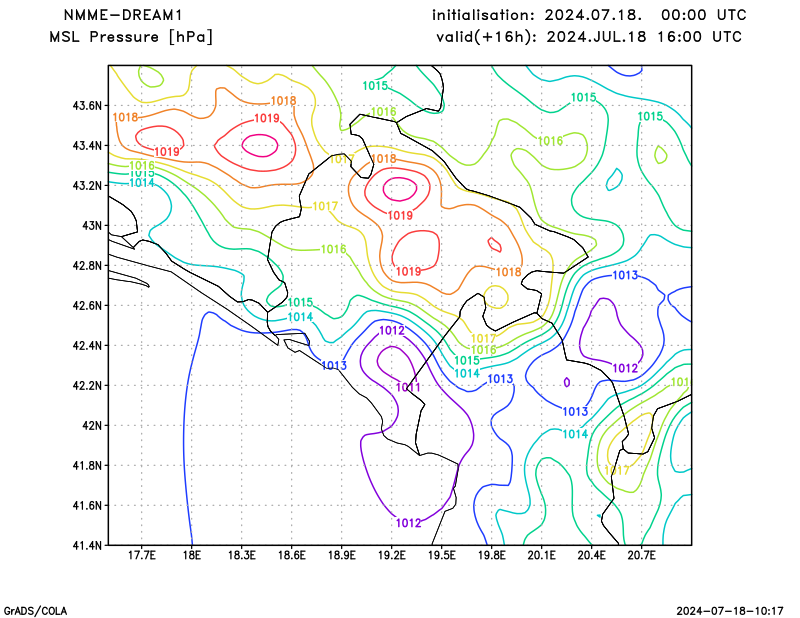Select the MSL Pressure [hPa] heading
Image resolution: width=800 pixels, height=618 pixels.
tap(131, 37)
